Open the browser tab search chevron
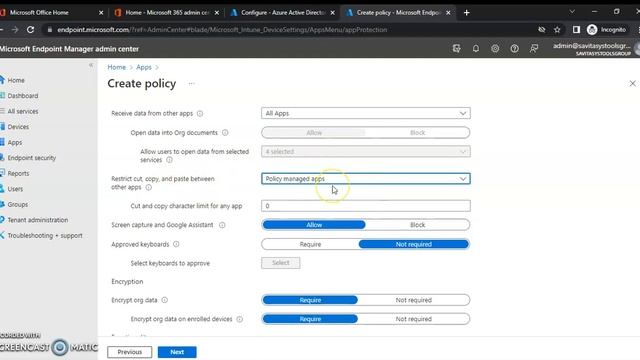640x360 pixels. click(x=572, y=12)
